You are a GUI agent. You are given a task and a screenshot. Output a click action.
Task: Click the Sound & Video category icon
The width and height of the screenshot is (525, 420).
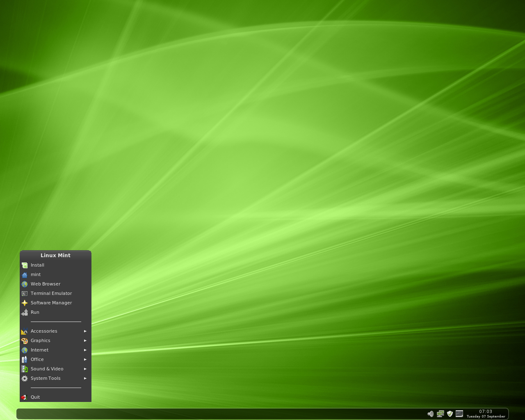pyautogui.click(x=25, y=369)
